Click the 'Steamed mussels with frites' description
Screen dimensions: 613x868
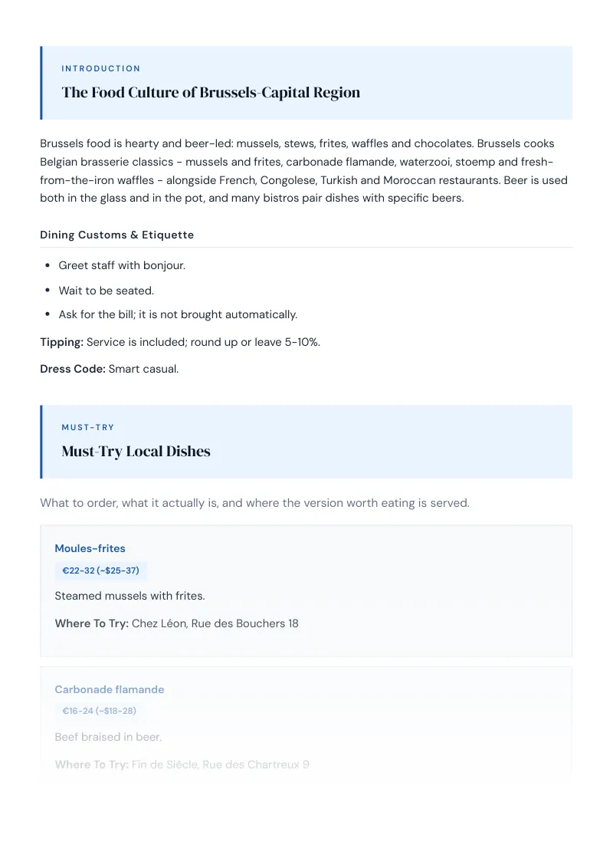pos(130,597)
